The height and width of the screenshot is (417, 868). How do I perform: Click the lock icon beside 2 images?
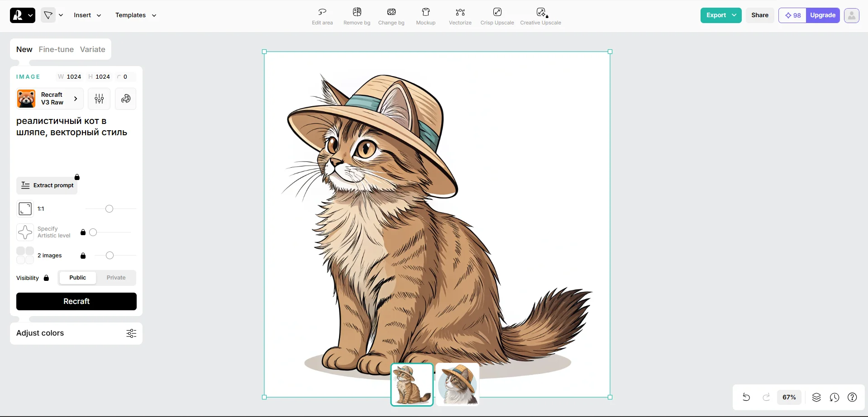83,256
